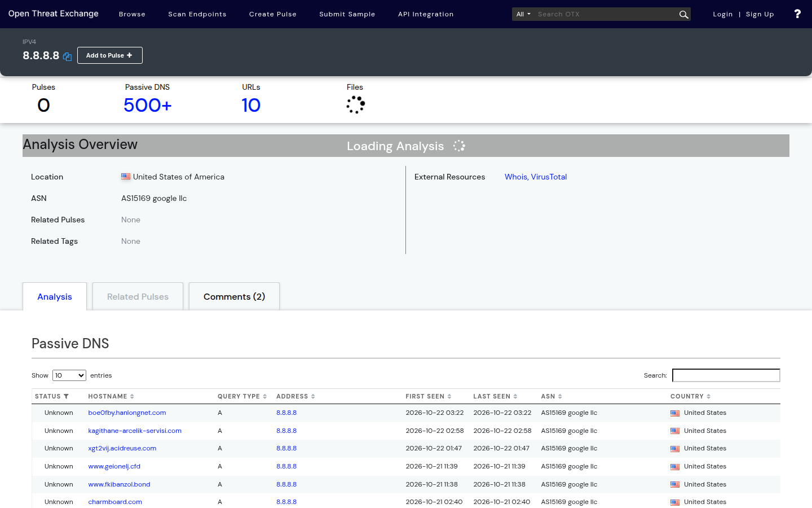Click the Passive DNS table search box
The width and height of the screenshot is (812, 508).
pyautogui.click(x=726, y=375)
